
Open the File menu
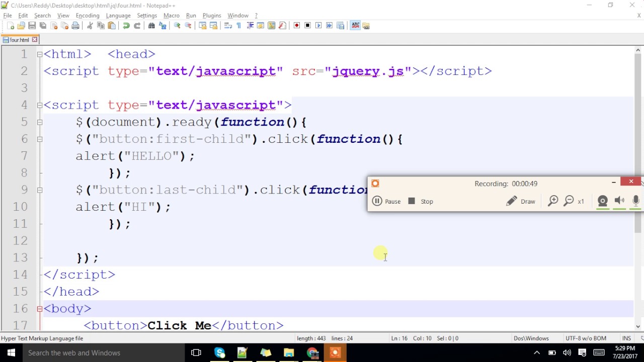(x=8, y=16)
